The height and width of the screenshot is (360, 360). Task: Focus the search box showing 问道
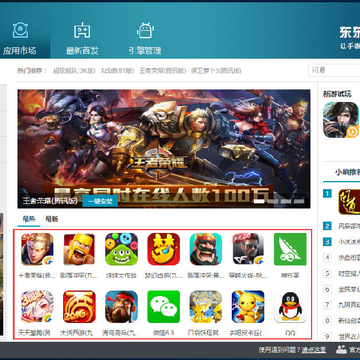point(334,70)
